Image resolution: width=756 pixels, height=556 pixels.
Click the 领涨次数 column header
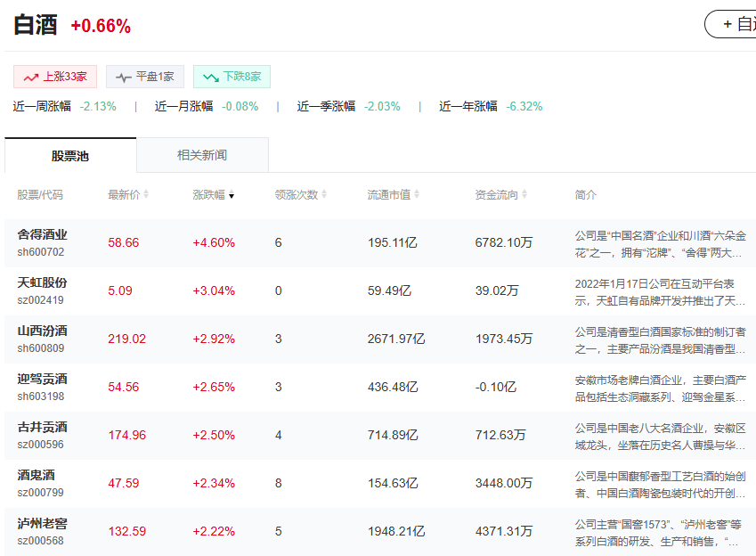tap(296, 194)
